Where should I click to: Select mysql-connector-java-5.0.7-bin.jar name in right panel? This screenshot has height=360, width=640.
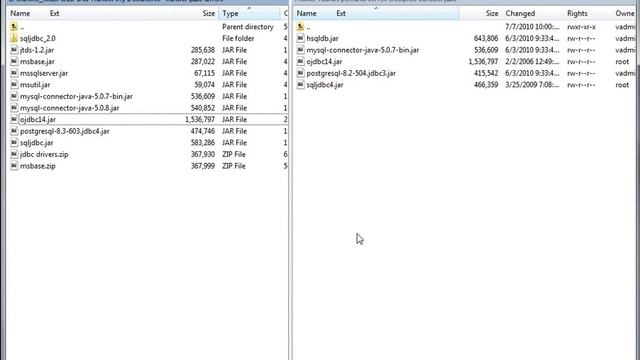[x=363, y=50]
